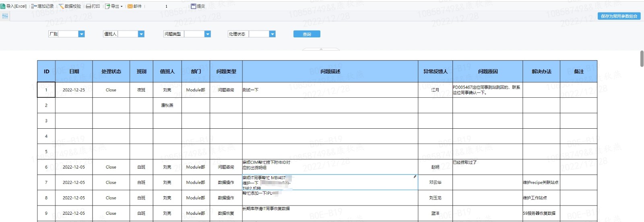This screenshot has height=222, width=644.
Task: Click the 问题描述 column header
Action: coord(330,72)
